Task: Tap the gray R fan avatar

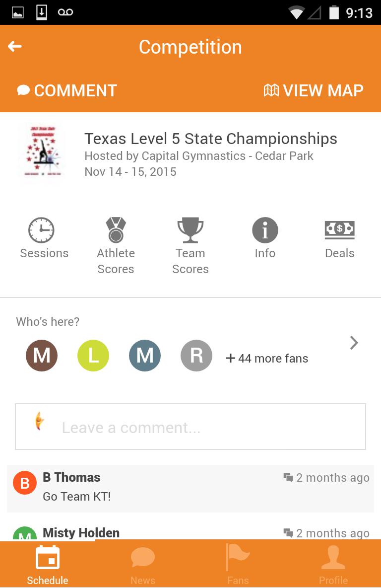Action: (x=196, y=356)
